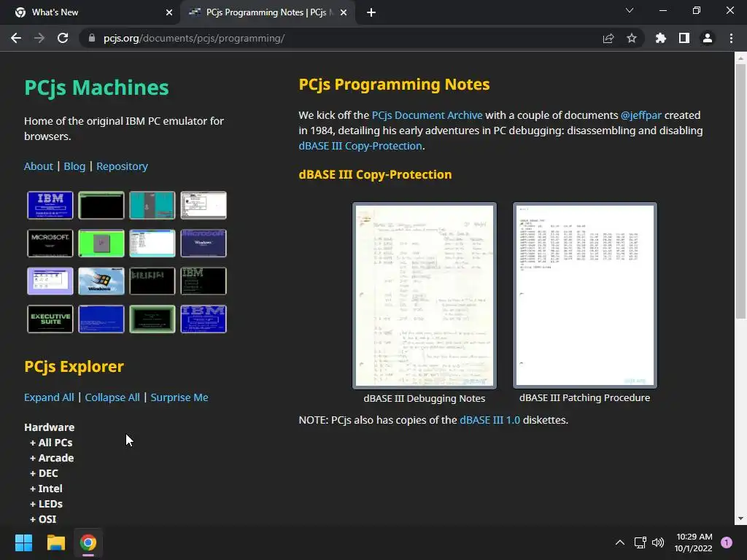Open the black thumbnail with dotted LED text
This screenshot has width=747, height=560.
point(152,281)
